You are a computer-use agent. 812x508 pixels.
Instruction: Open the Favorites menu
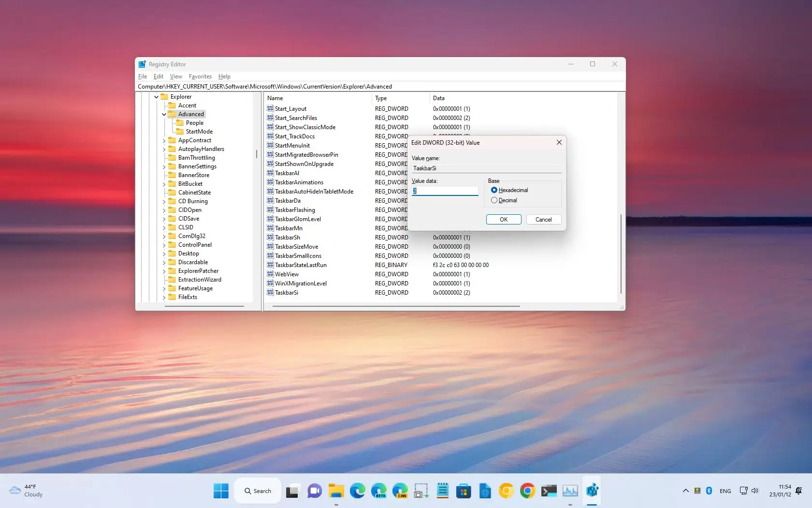200,76
